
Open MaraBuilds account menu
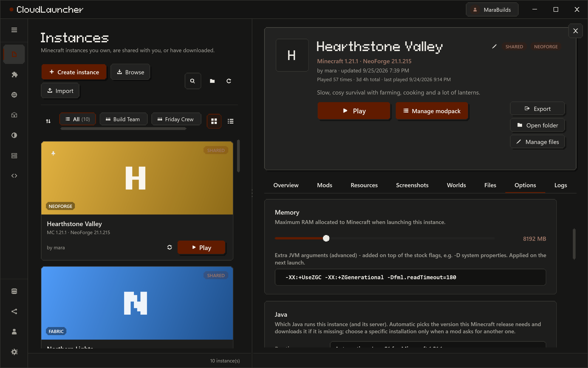pyautogui.click(x=492, y=9)
